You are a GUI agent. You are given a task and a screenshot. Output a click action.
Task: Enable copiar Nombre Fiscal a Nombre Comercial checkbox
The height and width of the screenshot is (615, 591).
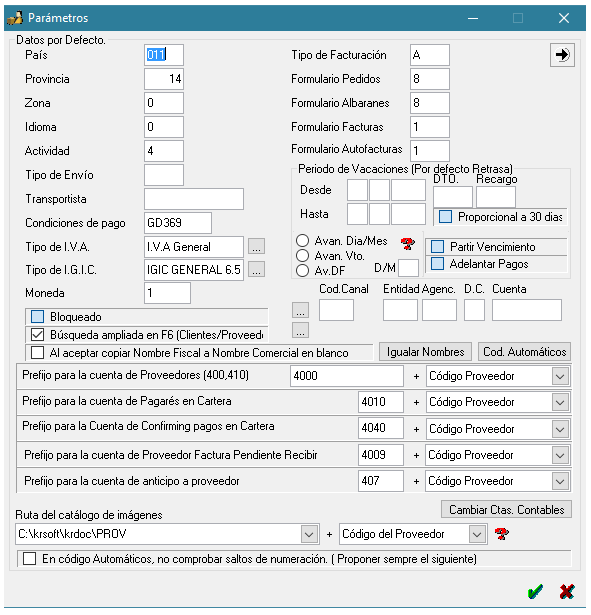pyautogui.click(x=38, y=353)
